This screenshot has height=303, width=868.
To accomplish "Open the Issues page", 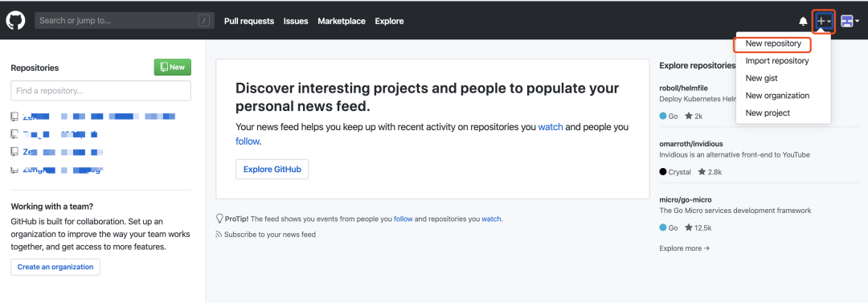I will 296,21.
